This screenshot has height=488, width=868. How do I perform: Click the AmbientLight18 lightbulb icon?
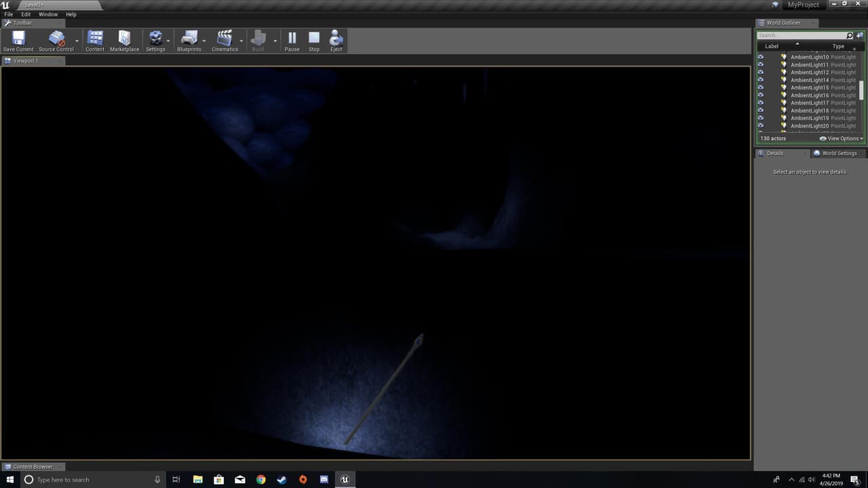pos(784,110)
